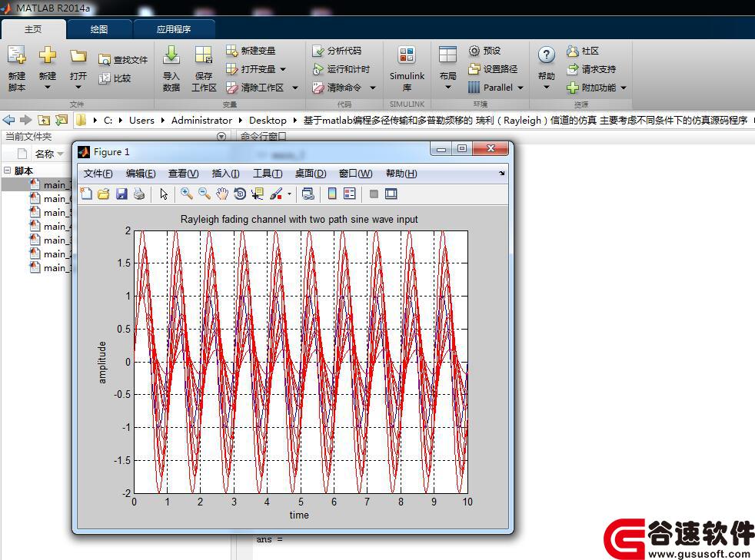Click the Link Plot icon in Figure 1
This screenshot has width=755, height=560.
[x=308, y=194]
